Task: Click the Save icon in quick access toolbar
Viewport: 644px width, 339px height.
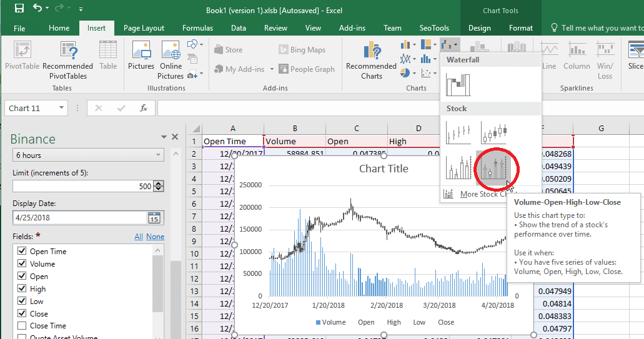Action: [x=19, y=8]
